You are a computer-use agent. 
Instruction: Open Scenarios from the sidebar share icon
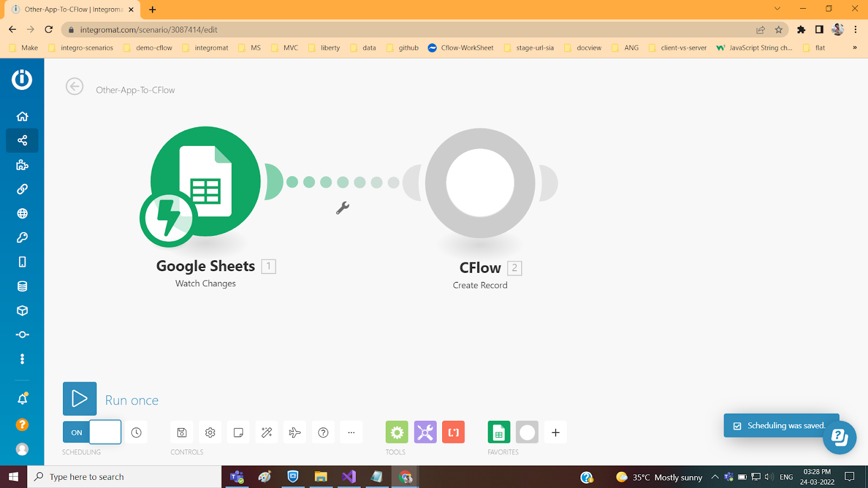22,140
